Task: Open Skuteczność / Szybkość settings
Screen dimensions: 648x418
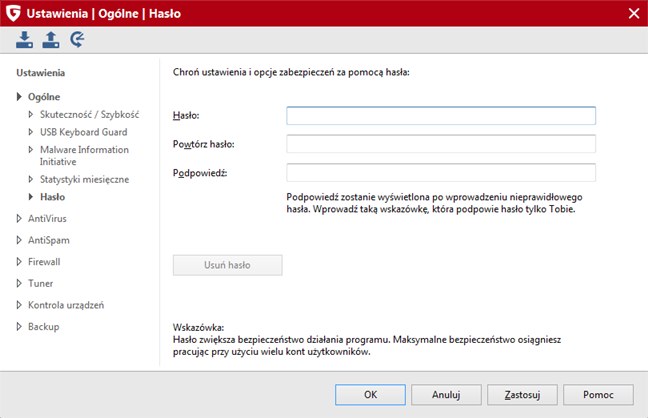Action: coord(89,115)
